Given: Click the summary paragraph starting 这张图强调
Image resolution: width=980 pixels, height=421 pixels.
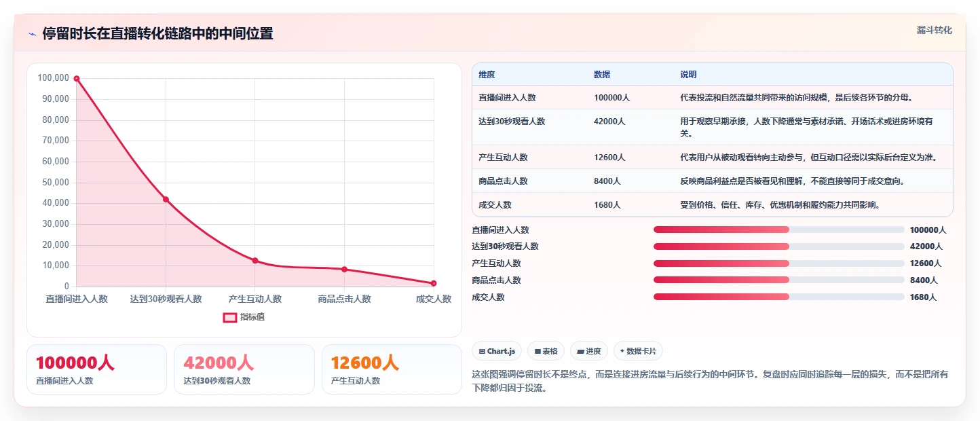Looking at the screenshot, I should pyautogui.click(x=710, y=382).
